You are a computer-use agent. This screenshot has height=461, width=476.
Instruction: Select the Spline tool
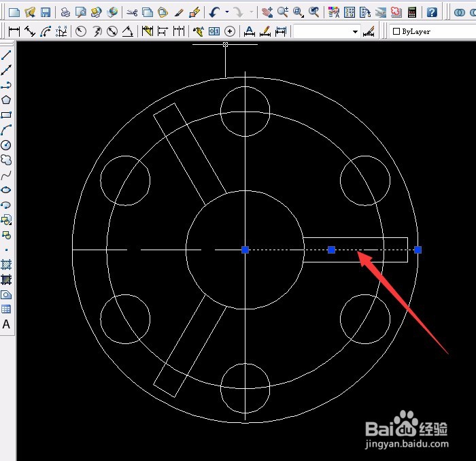point(6,175)
